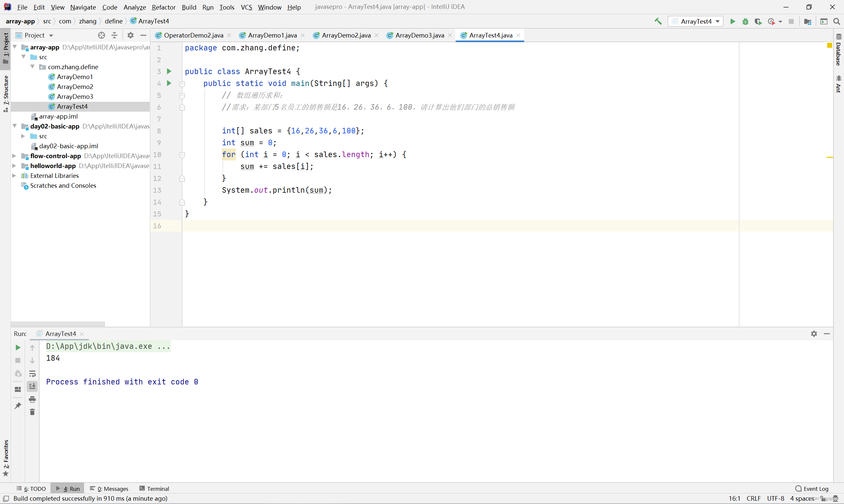The image size is (844, 504).
Task: Start debugging with the bug icon
Action: [x=745, y=21]
